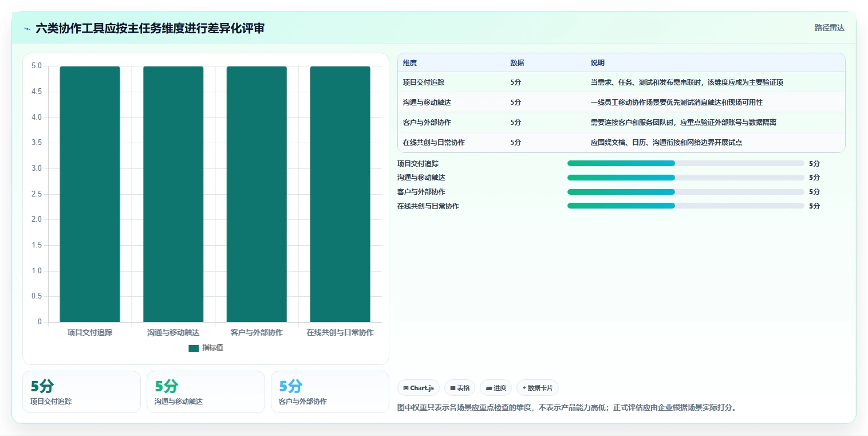This screenshot has height=436, width=868.
Task: Open the 客户与外部协作 5分 data card
Action: point(330,392)
